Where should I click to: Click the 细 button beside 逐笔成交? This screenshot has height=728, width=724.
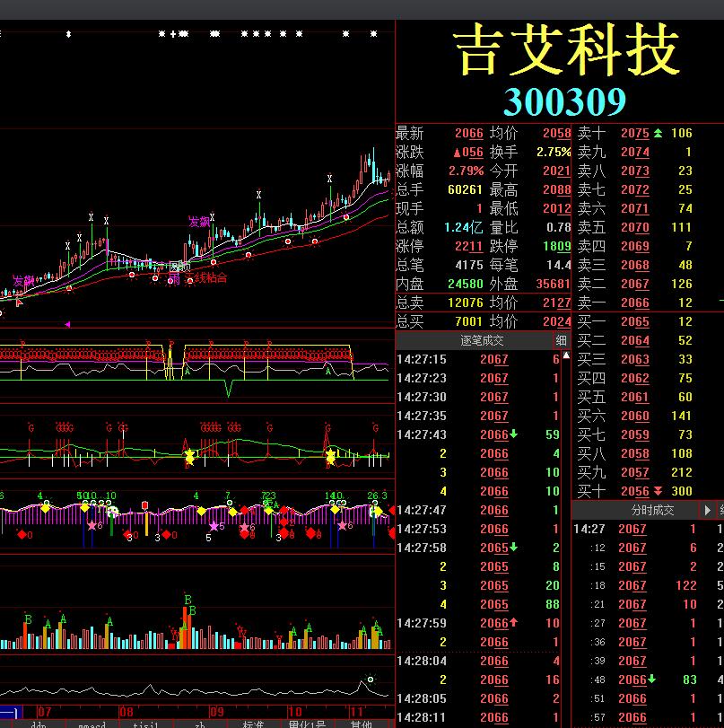click(x=561, y=341)
